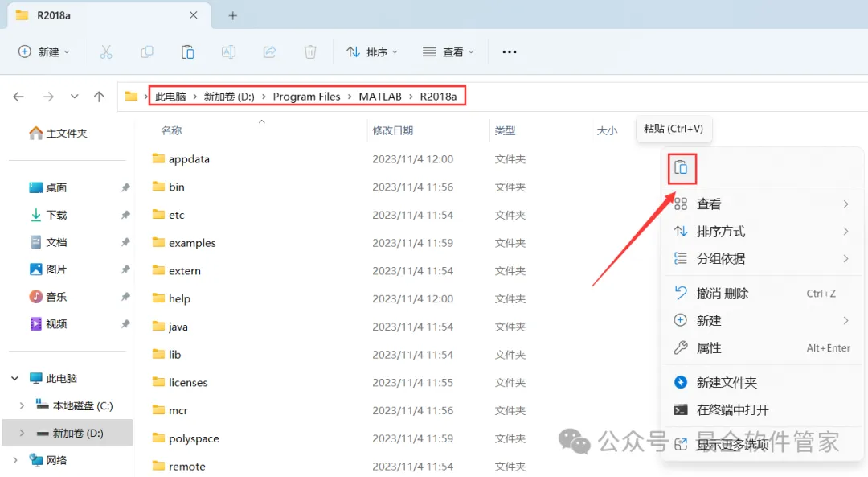Select the appdata folder
Viewport: 868px width, 477px height.
[181, 159]
